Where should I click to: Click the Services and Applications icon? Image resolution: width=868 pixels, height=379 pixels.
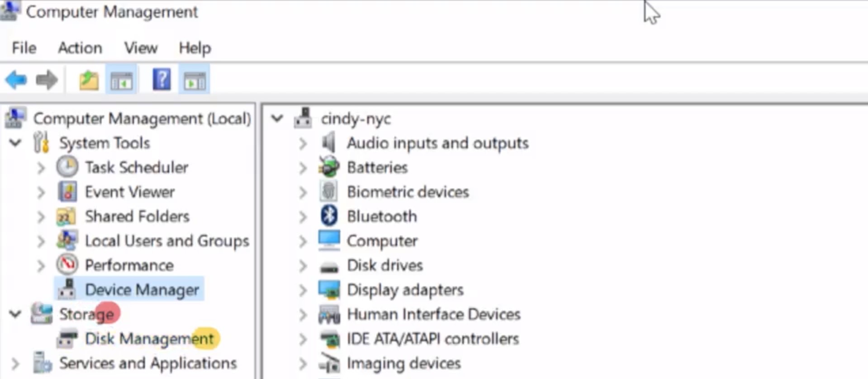(x=42, y=363)
